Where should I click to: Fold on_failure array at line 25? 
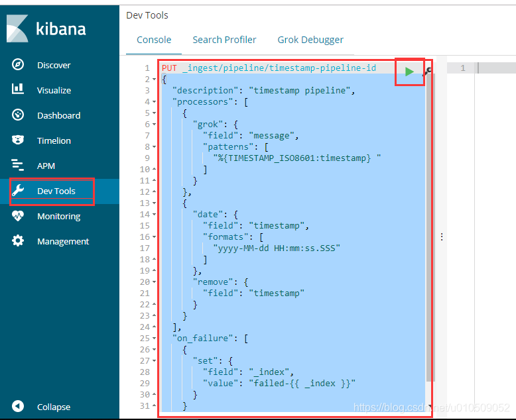[154, 338]
